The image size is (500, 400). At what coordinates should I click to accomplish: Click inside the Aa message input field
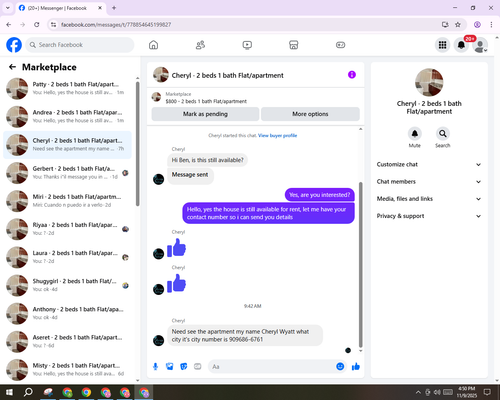(272, 367)
